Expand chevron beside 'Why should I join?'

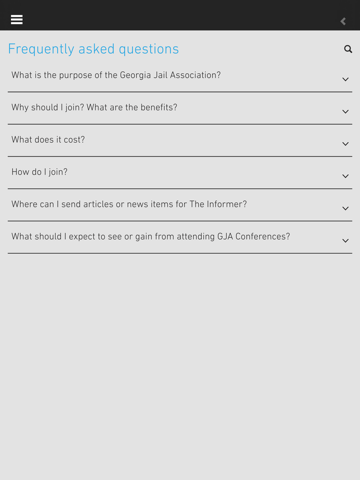pyautogui.click(x=346, y=112)
